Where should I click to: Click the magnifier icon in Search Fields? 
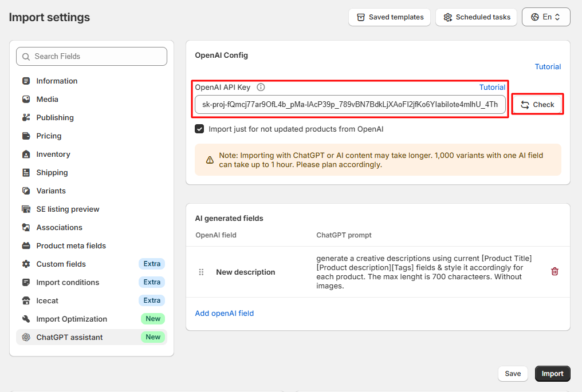[x=26, y=57]
